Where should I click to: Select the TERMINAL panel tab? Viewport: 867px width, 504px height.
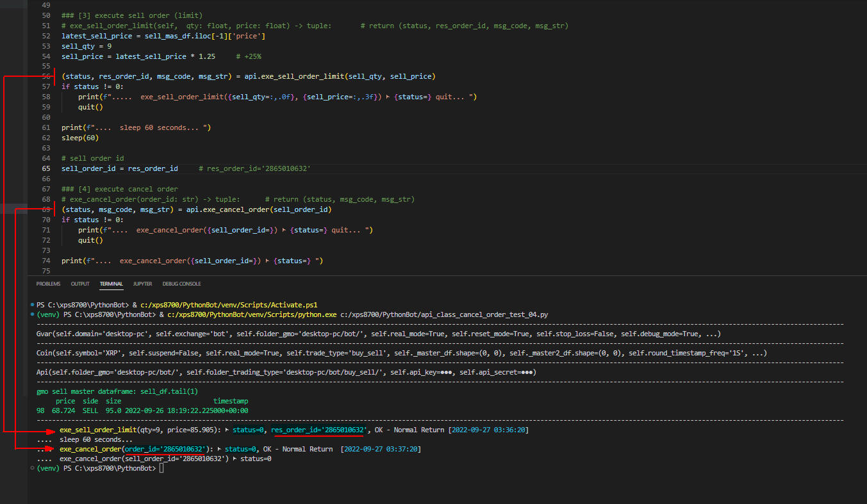(111, 284)
